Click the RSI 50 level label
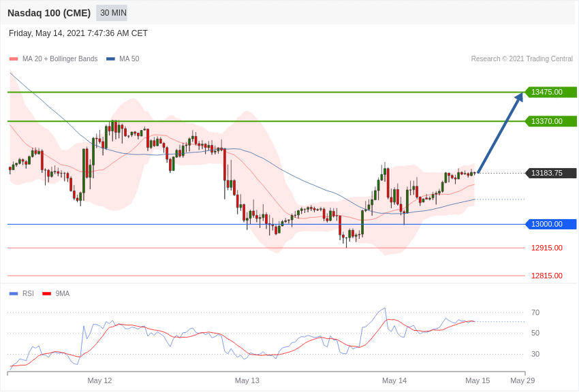This screenshot has height=392, width=579. pos(535,333)
